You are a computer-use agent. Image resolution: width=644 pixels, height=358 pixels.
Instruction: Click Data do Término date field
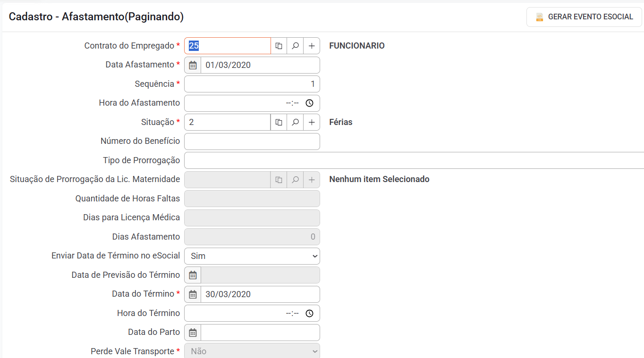pyautogui.click(x=260, y=294)
